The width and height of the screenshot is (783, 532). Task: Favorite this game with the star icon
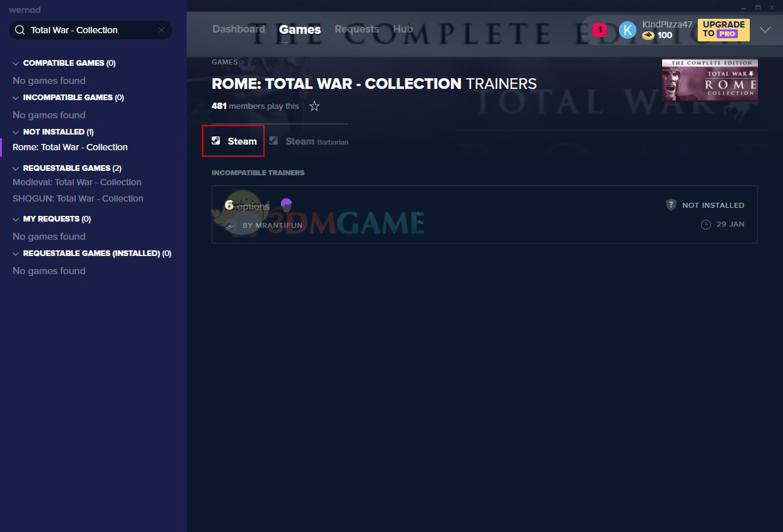pos(314,106)
